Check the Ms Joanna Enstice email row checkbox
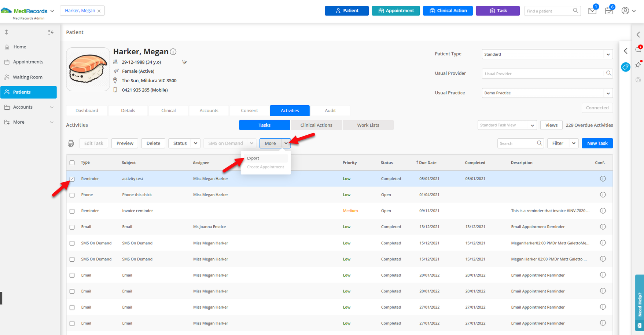The image size is (644, 335). [72, 227]
